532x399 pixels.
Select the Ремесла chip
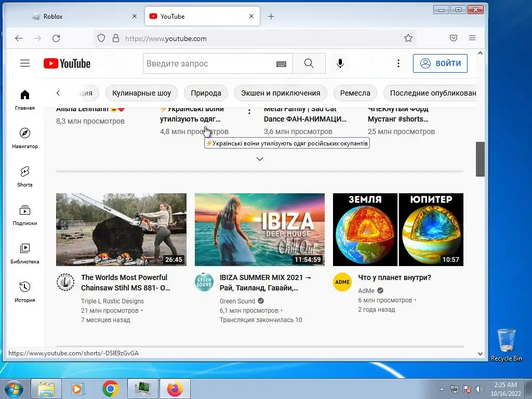pyautogui.click(x=355, y=93)
